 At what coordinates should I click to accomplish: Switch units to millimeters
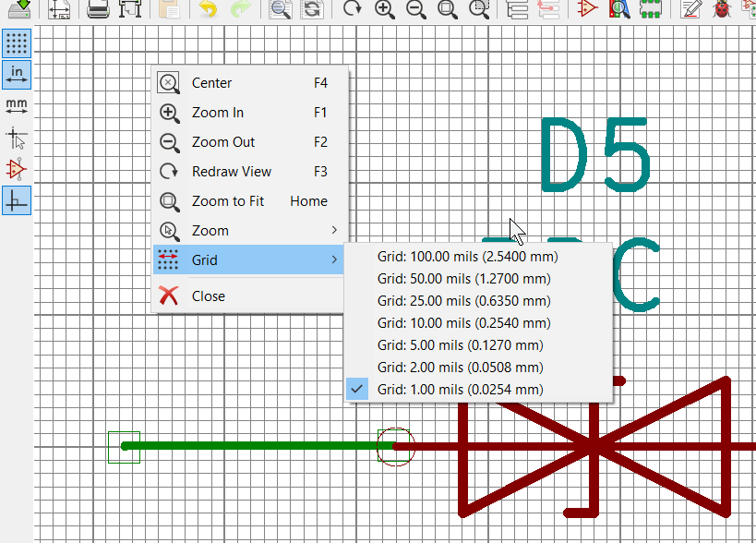(x=17, y=106)
